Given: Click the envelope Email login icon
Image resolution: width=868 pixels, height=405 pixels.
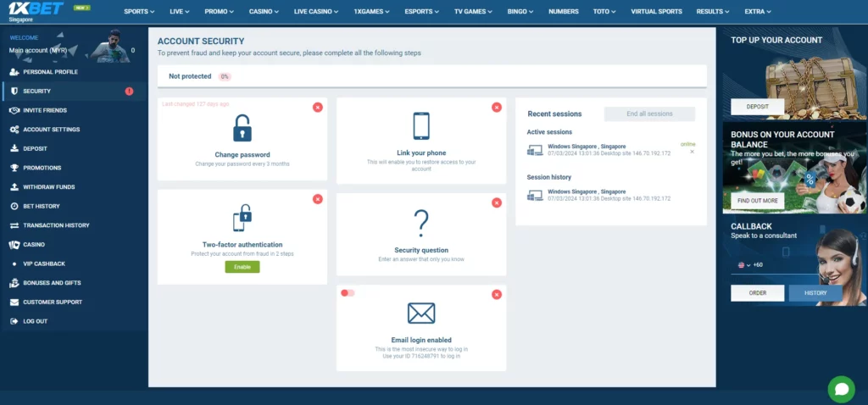Looking at the screenshot, I should pyautogui.click(x=421, y=313).
